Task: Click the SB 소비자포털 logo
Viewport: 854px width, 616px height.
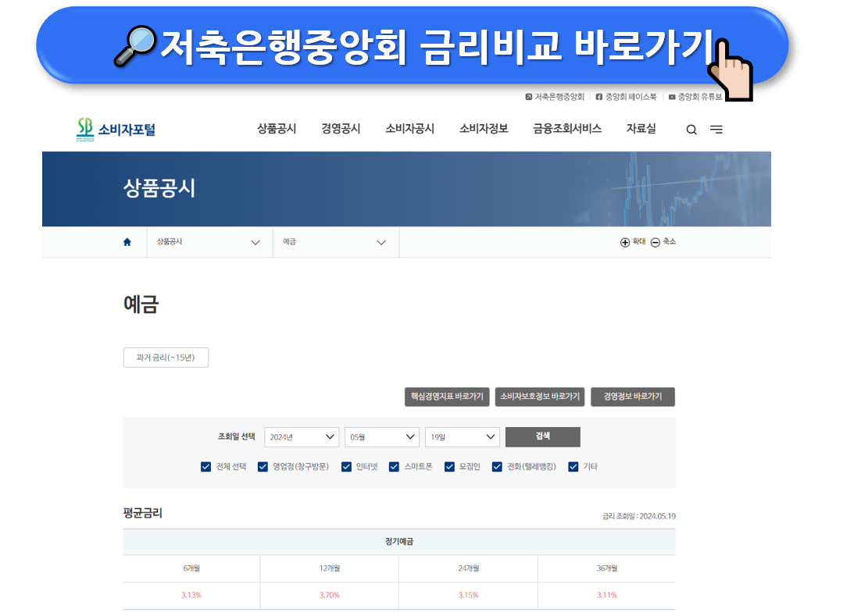Action: point(116,130)
